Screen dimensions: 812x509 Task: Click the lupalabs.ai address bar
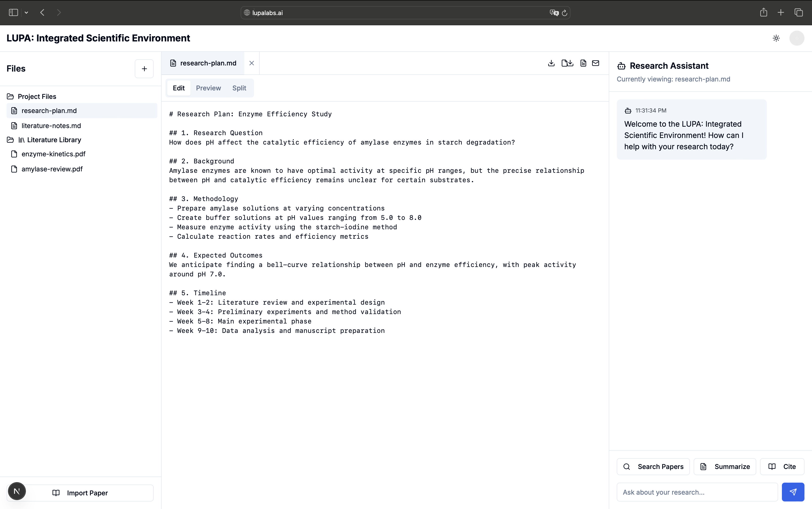(x=405, y=13)
